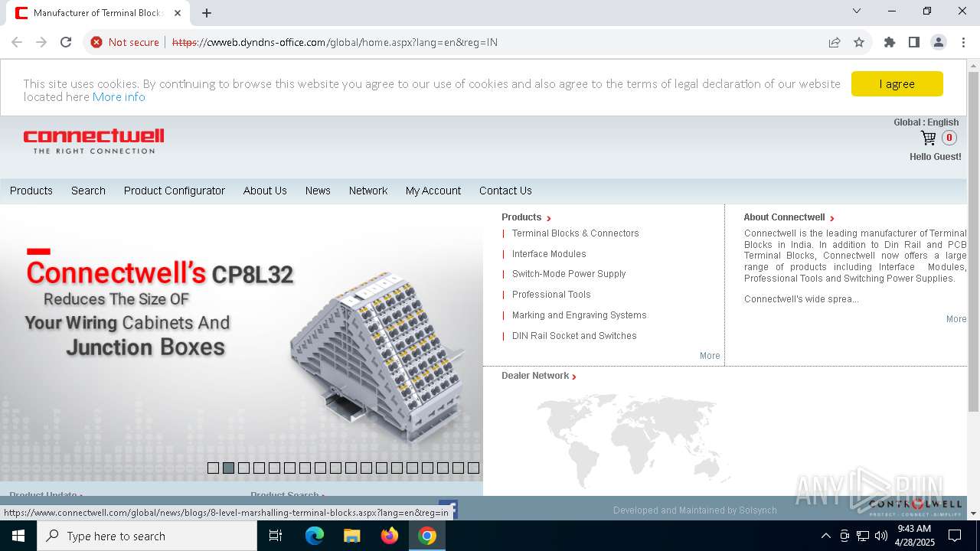
Task: Open File Explorer from taskbar
Action: (x=351, y=536)
